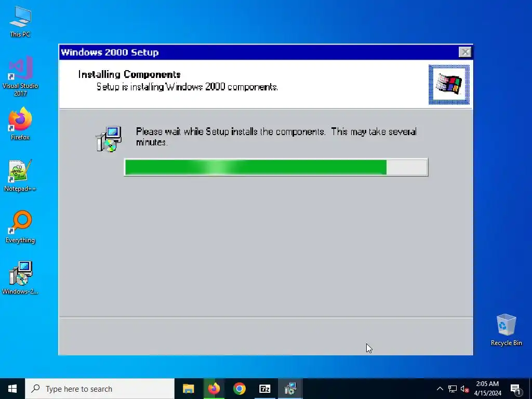
Task: Open File Explorer from the taskbar
Action: tap(188, 389)
